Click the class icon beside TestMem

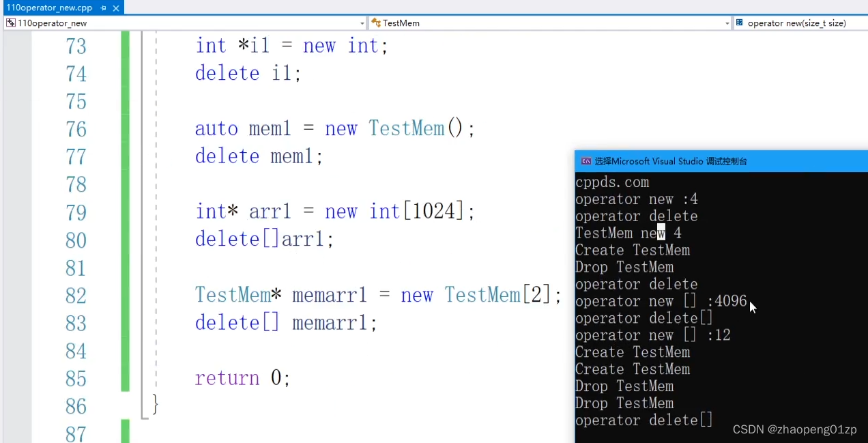point(376,23)
